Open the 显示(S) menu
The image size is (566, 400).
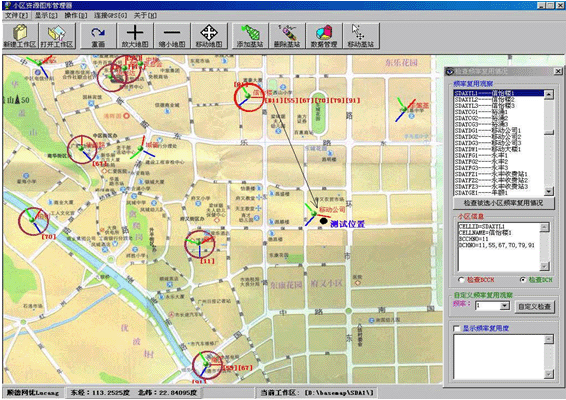pyautogui.click(x=46, y=16)
